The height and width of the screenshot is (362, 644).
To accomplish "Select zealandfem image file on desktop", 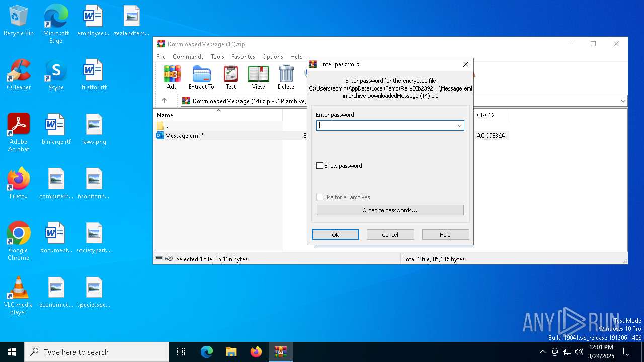I will point(131,21).
